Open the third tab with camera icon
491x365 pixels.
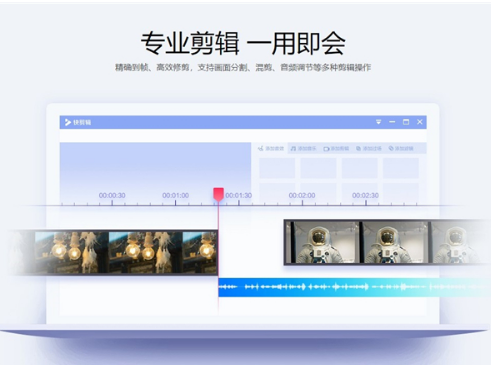pyautogui.click(x=336, y=148)
